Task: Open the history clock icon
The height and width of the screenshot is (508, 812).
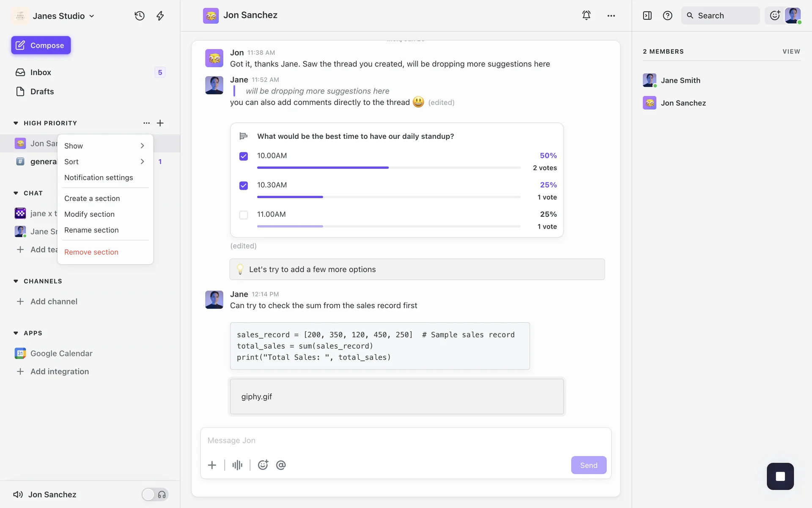Action: 140,16
